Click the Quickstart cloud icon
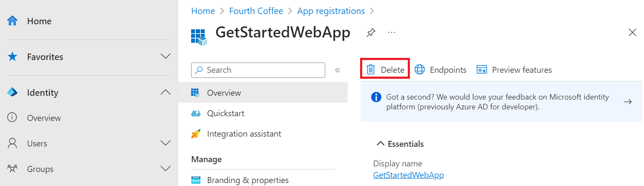 pyautogui.click(x=196, y=114)
